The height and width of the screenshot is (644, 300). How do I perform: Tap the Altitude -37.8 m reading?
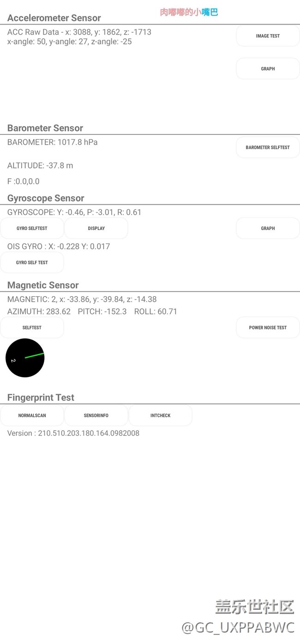[40, 165]
